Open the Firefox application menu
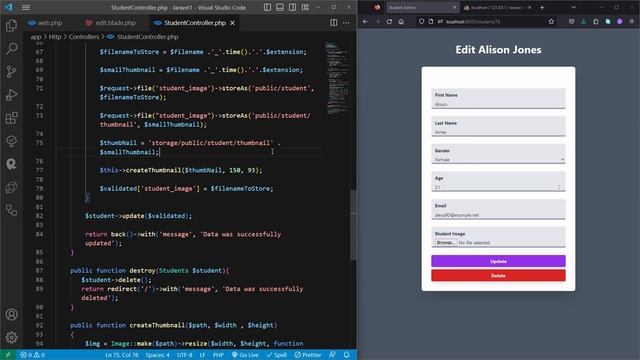Viewport: 640px width, 360px height. tap(631, 22)
